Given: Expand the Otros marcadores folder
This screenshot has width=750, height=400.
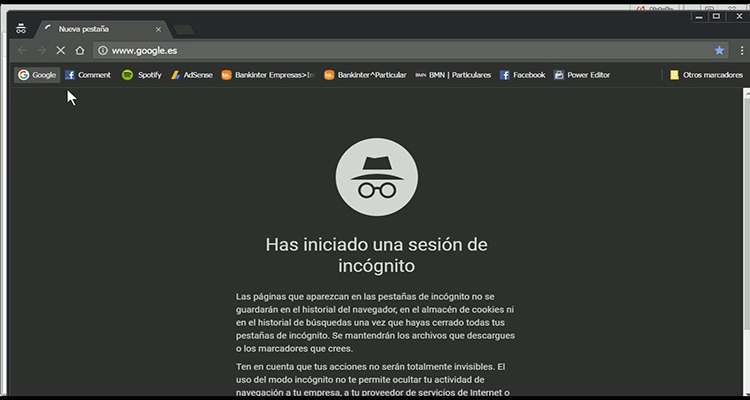Looking at the screenshot, I should coord(706,75).
